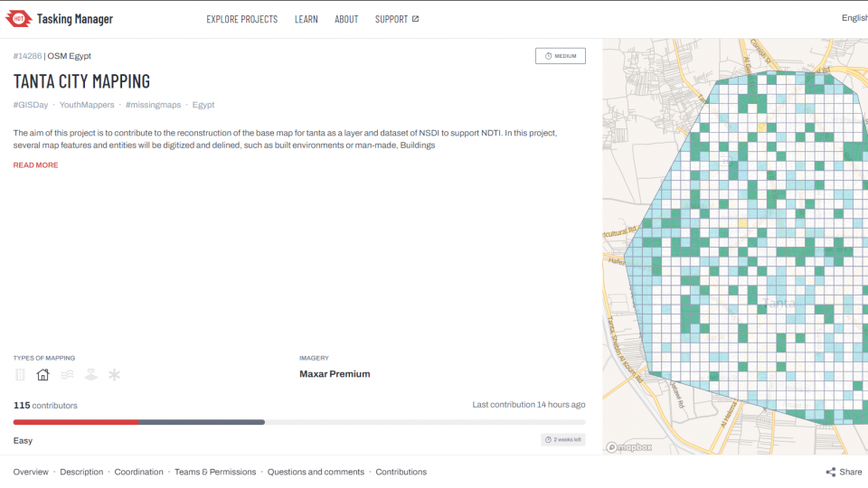This screenshot has width=868, height=488.
Task: Click the Share icon
Action: 831,472
